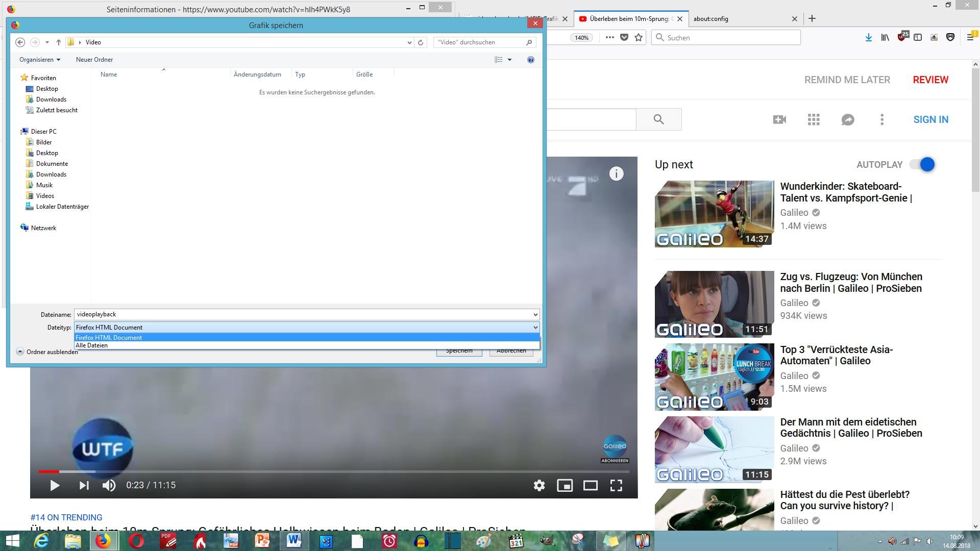Toggle the Autoplay switch off
The width and height of the screenshot is (980, 551).
[923, 164]
